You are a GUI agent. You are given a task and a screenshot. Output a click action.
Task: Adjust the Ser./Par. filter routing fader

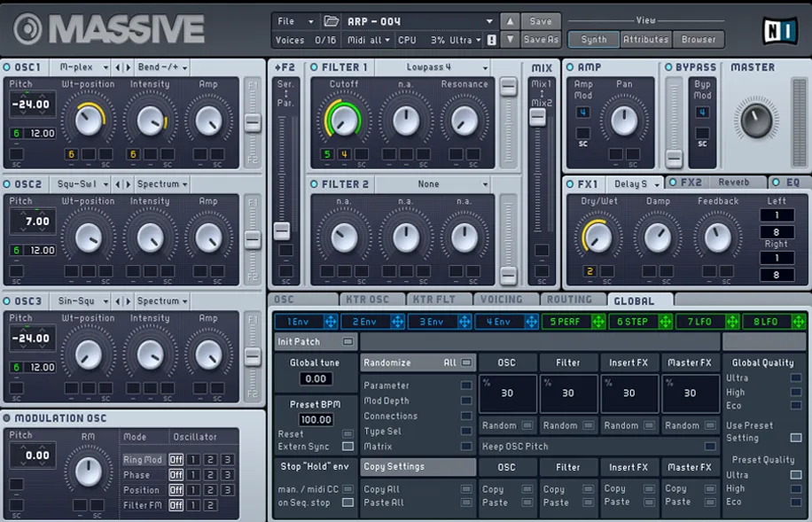(x=282, y=230)
